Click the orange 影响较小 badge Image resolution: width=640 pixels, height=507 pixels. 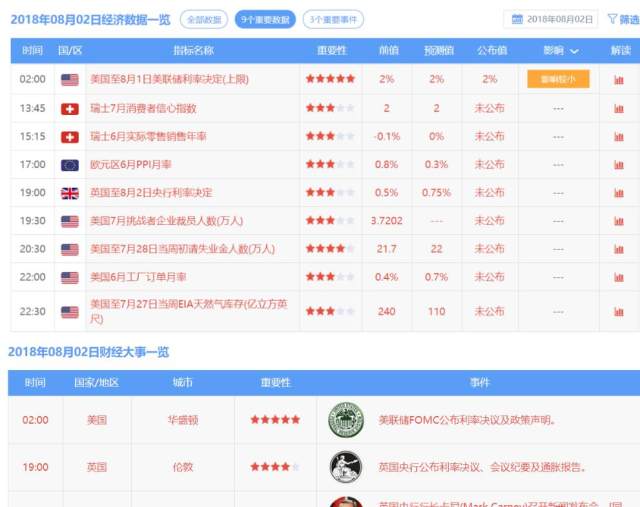558,79
